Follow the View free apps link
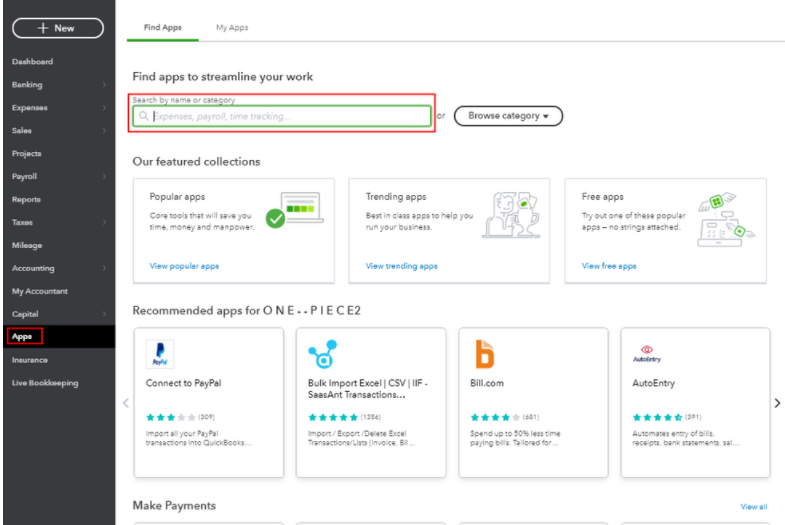This screenshot has height=525, width=785. coord(609,266)
